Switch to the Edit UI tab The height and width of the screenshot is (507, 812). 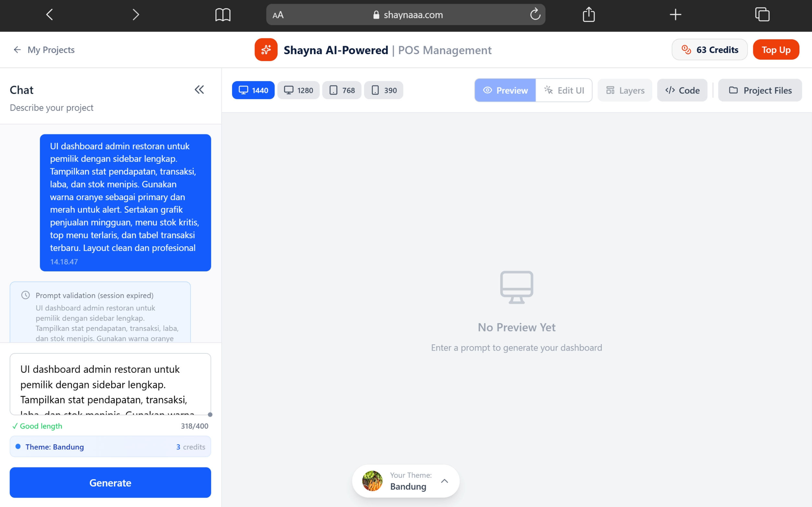564,90
